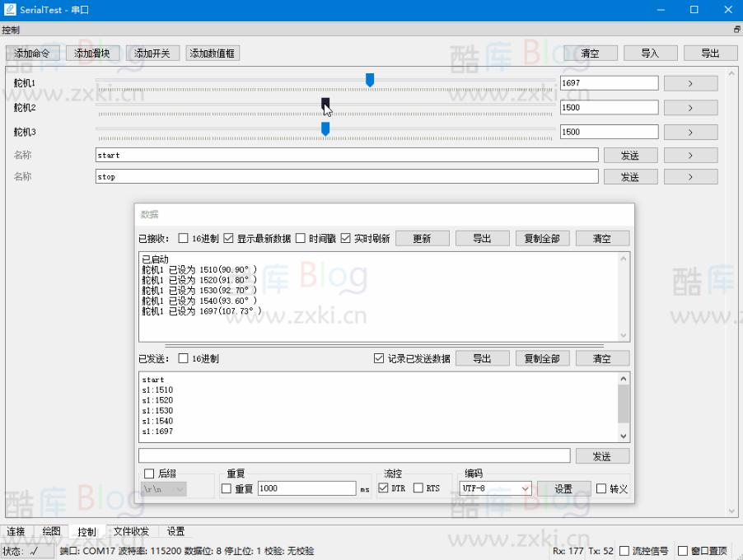Click the 添加命令 (Add Command) button
743x560 pixels.
pyautogui.click(x=31, y=52)
